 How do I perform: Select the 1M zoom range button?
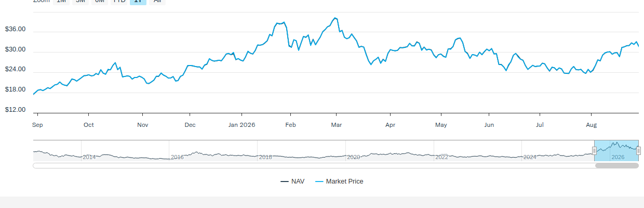click(x=61, y=2)
